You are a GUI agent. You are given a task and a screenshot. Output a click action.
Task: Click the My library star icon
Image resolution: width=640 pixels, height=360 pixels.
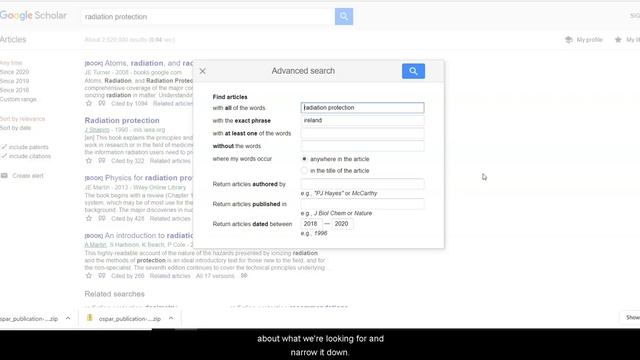tap(618, 40)
